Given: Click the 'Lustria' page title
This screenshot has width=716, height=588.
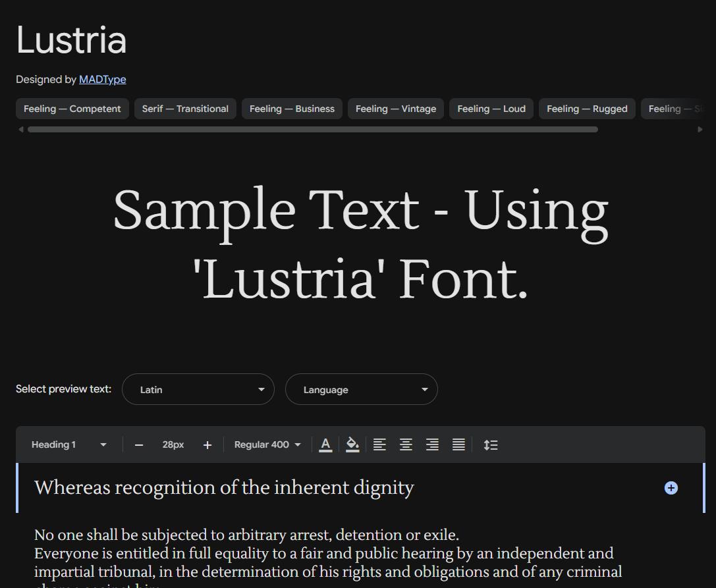Looking at the screenshot, I should click(71, 40).
